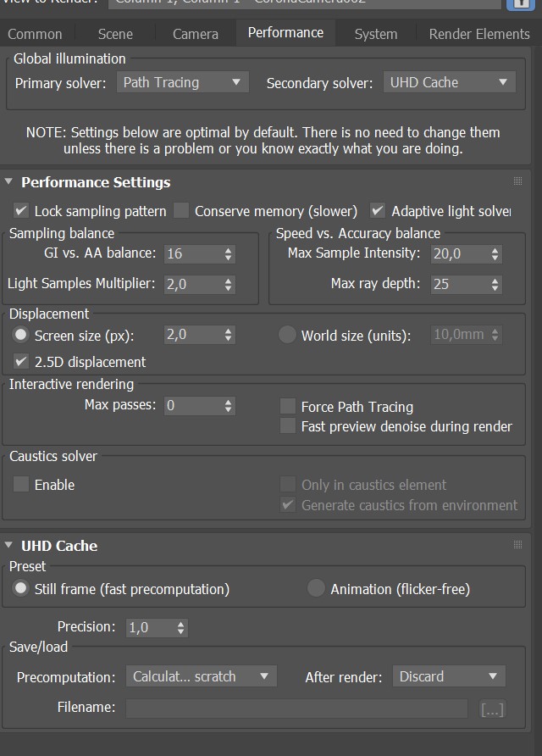Click GI vs. AA balance spinner arrows

click(x=228, y=254)
